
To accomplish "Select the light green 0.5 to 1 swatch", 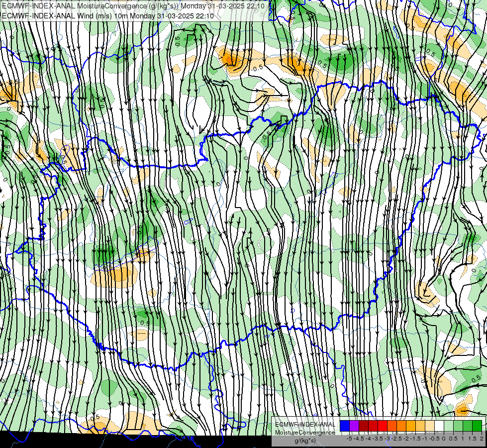I will tap(458, 426).
